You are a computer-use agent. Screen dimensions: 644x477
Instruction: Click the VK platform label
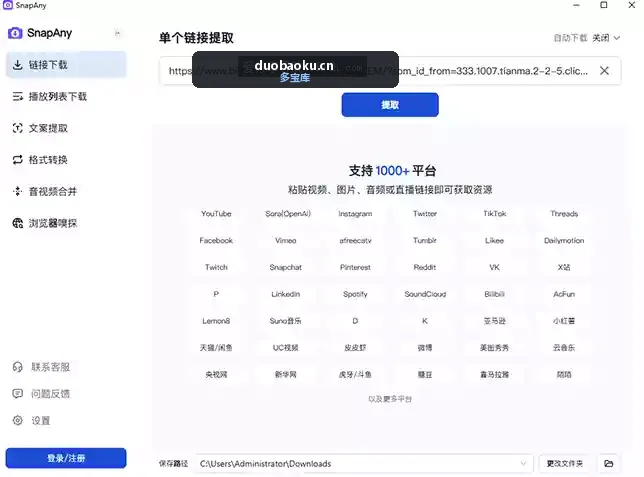[x=494, y=267]
